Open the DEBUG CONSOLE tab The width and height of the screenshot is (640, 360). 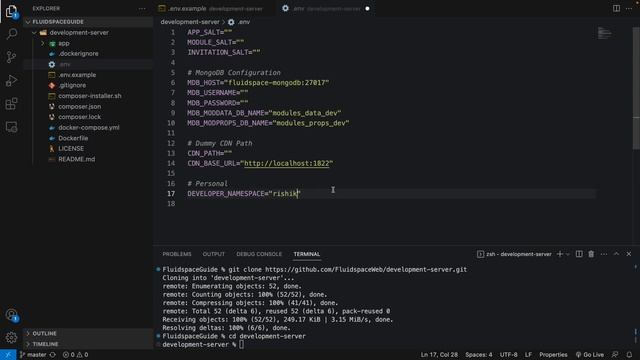(259, 254)
